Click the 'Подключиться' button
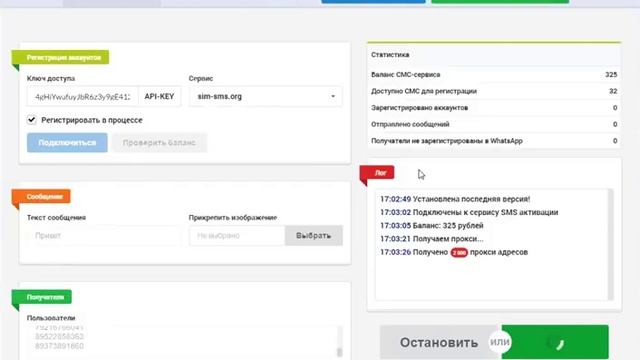The width and height of the screenshot is (640, 360). [x=67, y=142]
